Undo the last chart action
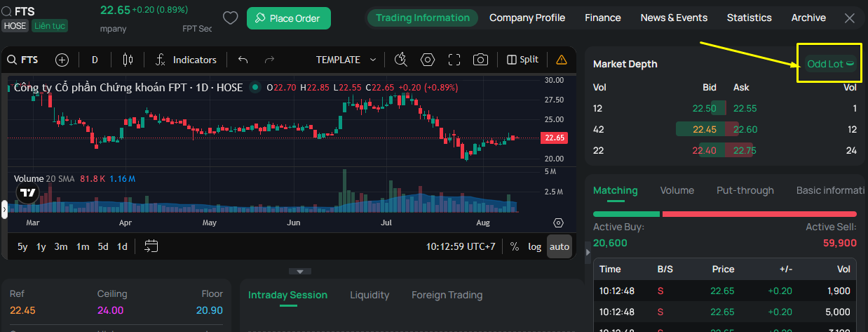 click(x=243, y=60)
